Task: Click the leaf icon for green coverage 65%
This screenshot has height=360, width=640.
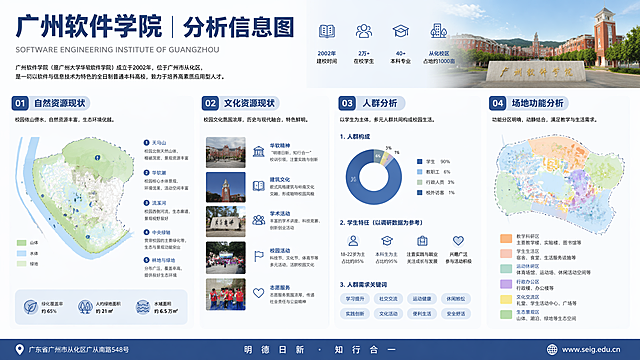Action: click(31, 307)
